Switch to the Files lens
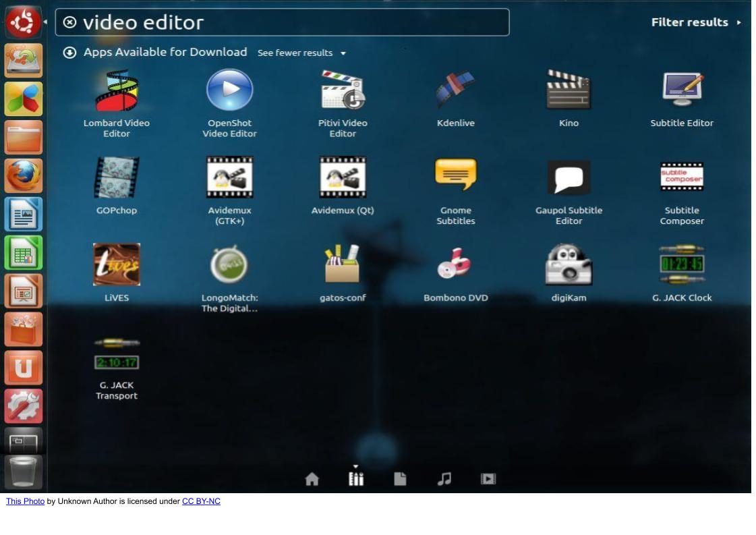The height and width of the screenshot is (535, 756). [400, 478]
